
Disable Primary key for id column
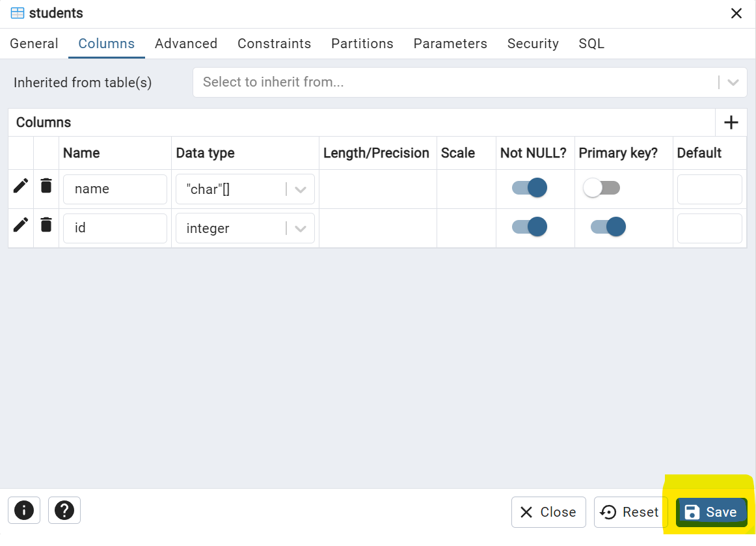point(608,226)
